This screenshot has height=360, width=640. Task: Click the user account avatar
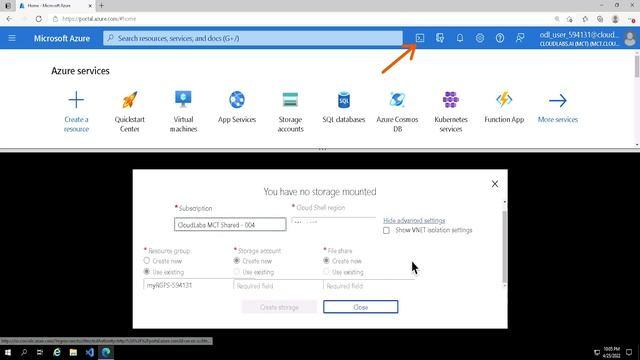click(x=630, y=38)
